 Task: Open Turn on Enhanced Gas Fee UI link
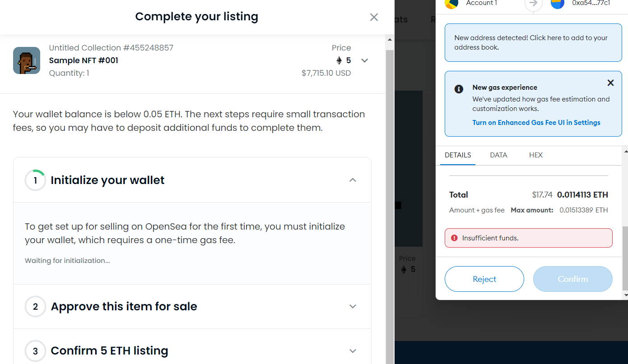(536, 123)
